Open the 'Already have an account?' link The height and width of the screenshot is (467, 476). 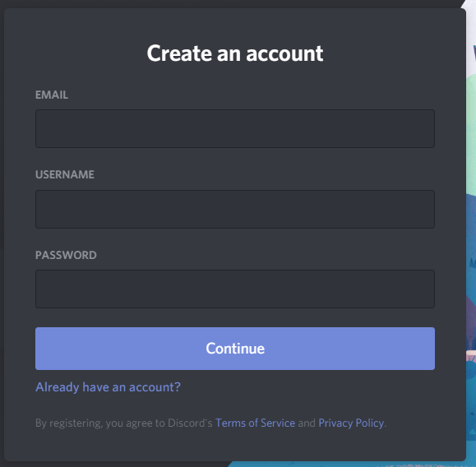point(108,387)
